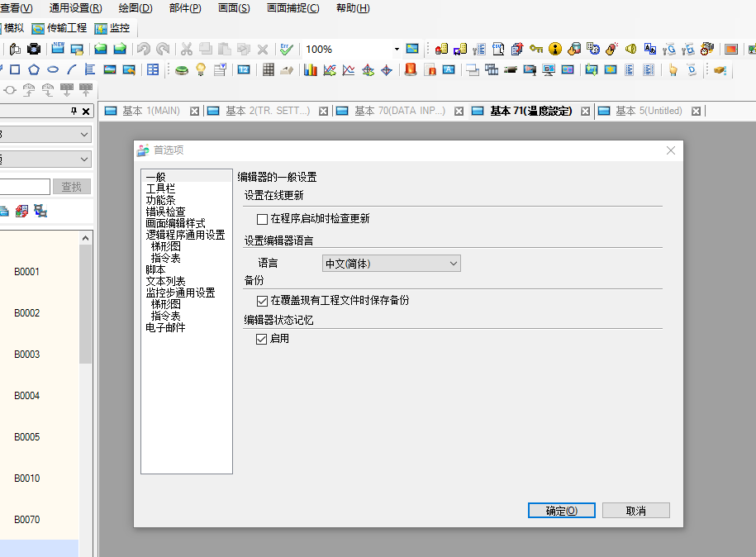Click the new screen icon
756x557 pixels.
[x=59, y=50]
